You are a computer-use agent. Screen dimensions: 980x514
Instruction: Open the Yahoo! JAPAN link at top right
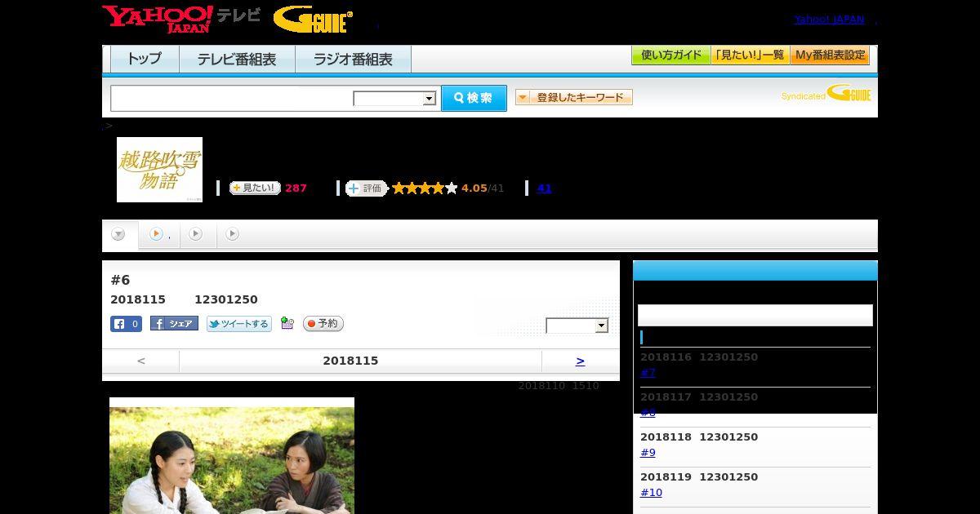pyautogui.click(x=829, y=20)
